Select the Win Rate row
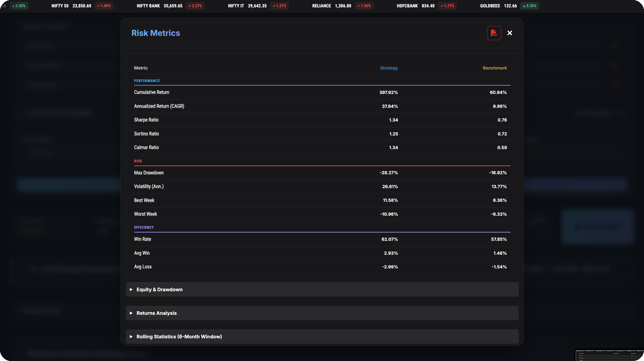 click(x=322, y=239)
